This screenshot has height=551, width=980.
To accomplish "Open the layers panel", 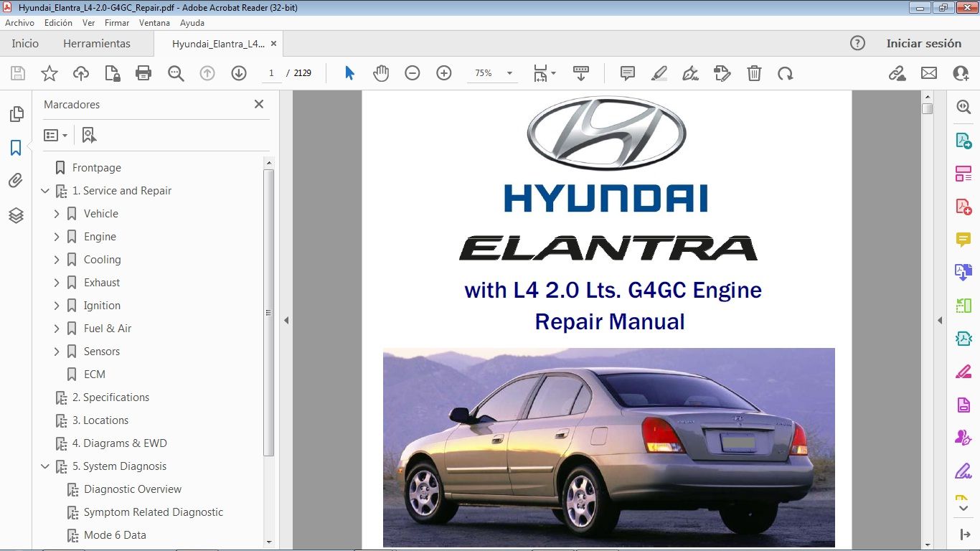I will click(16, 215).
